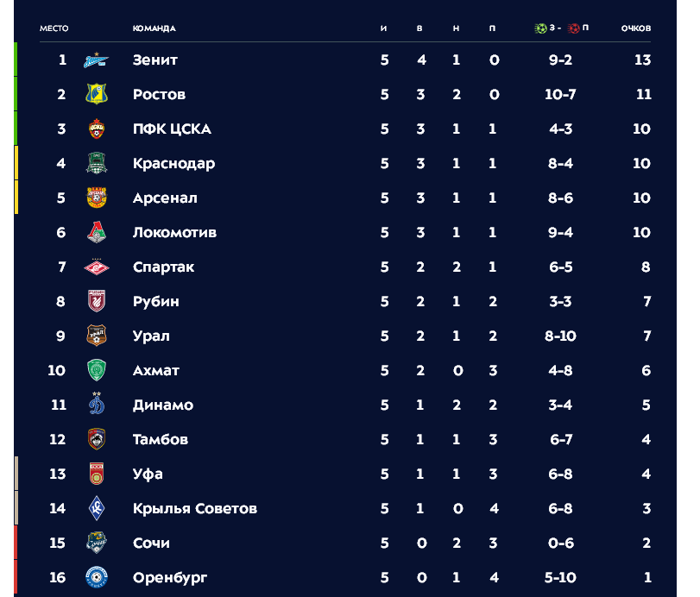
Task: Select the Краснодар club badge
Action: tap(97, 163)
